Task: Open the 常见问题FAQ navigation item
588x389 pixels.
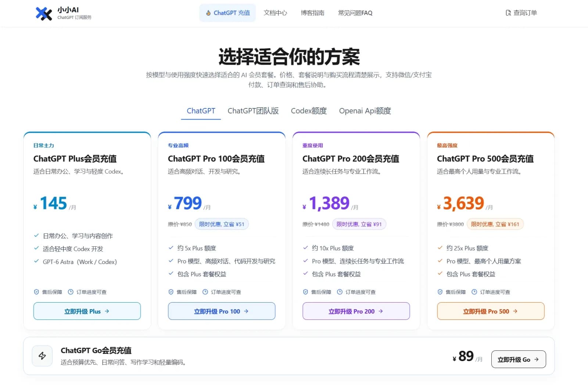Action: point(355,13)
